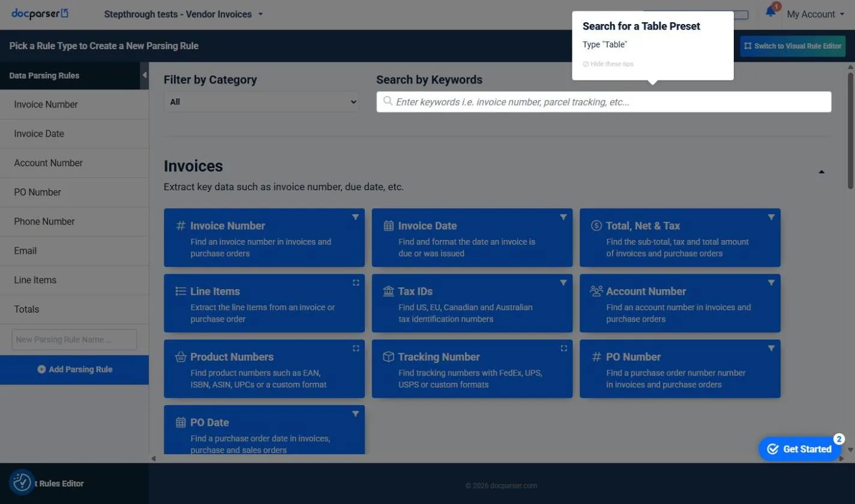Click the magnifier icon in keyword search
The height and width of the screenshot is (504, 855).
coord(388,101)
